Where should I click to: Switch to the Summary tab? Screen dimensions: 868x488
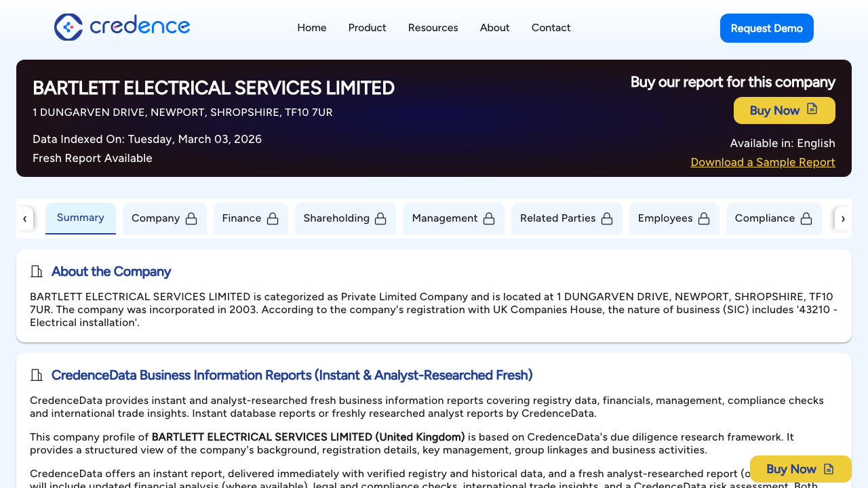pyautogui.click(x=80, y=218)
